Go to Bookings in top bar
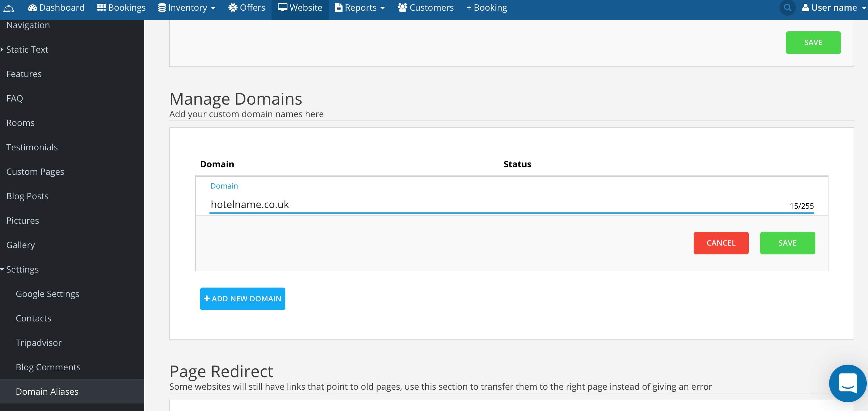868x411 pixels. (x=121, y=8)
